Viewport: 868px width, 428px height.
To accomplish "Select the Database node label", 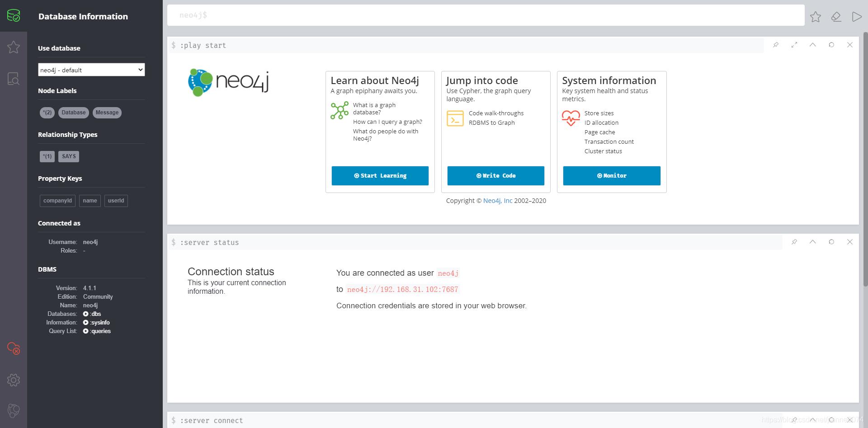I will tap(74, 113).
